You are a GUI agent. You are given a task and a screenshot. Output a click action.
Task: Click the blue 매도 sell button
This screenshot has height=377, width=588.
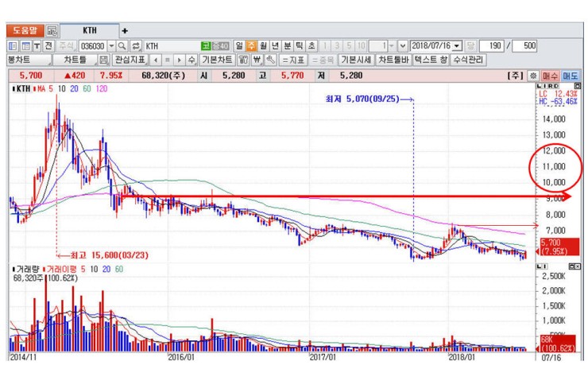(x=571, y=76)
